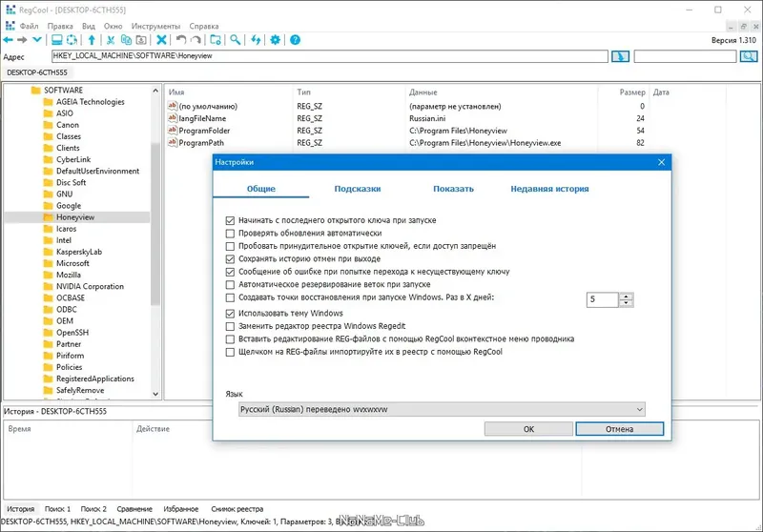Enable 'Создавать точки восстановления' checkbox
The height and width of the screenshot is (532, 763).
[x=230, y=297]
